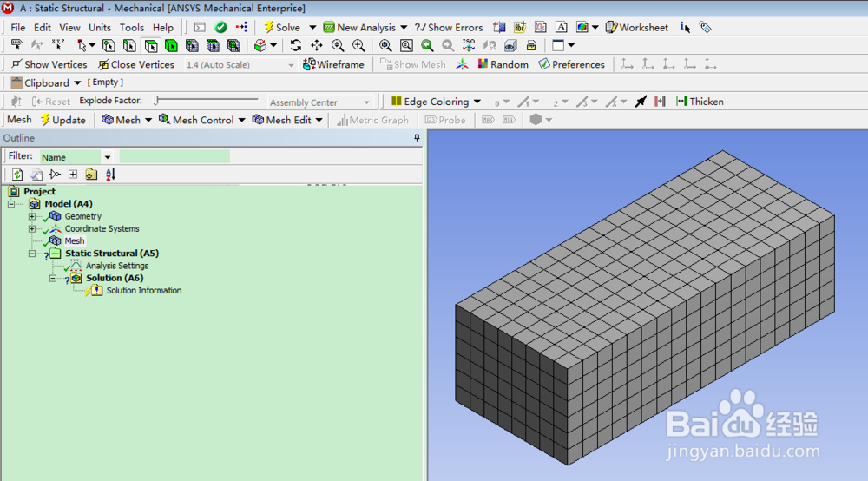
Task: Click the Refresh Search icon in Outline
Action: coord(17,175)
